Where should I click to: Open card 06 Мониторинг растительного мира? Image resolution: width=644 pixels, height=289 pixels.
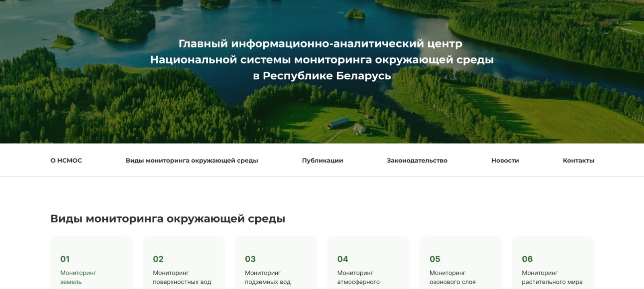click(553, 263)
